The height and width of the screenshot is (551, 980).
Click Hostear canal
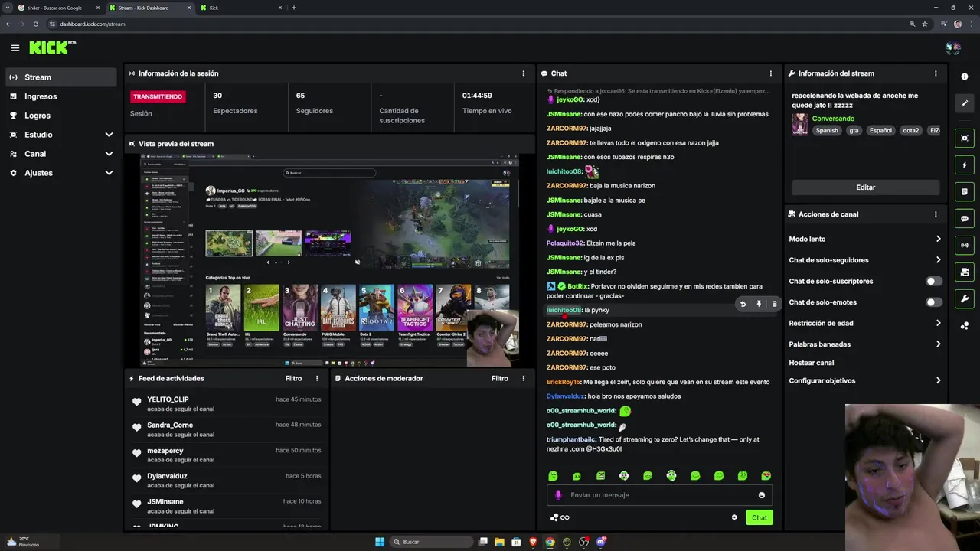812,363
